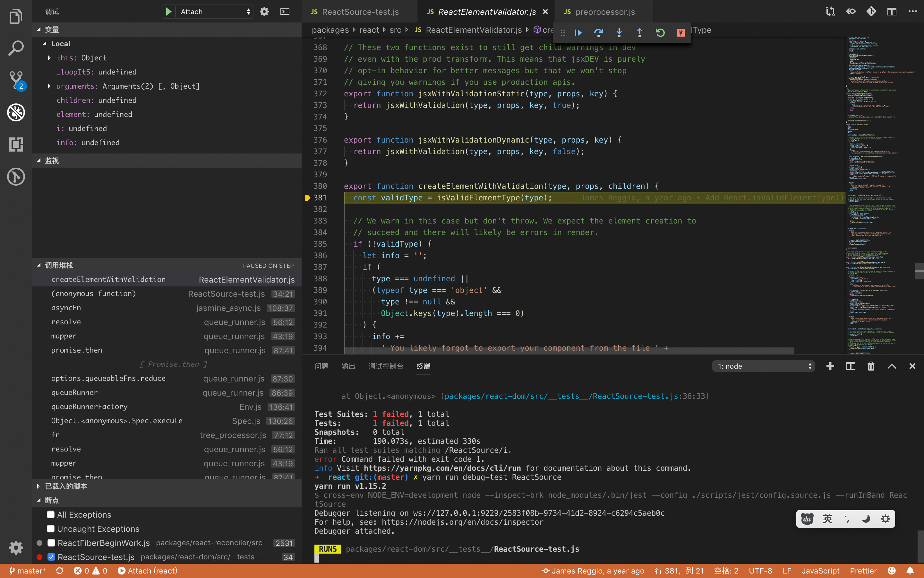
Task: Change language mode JavaScript in status bar
Action: click(x=820, y=571)
